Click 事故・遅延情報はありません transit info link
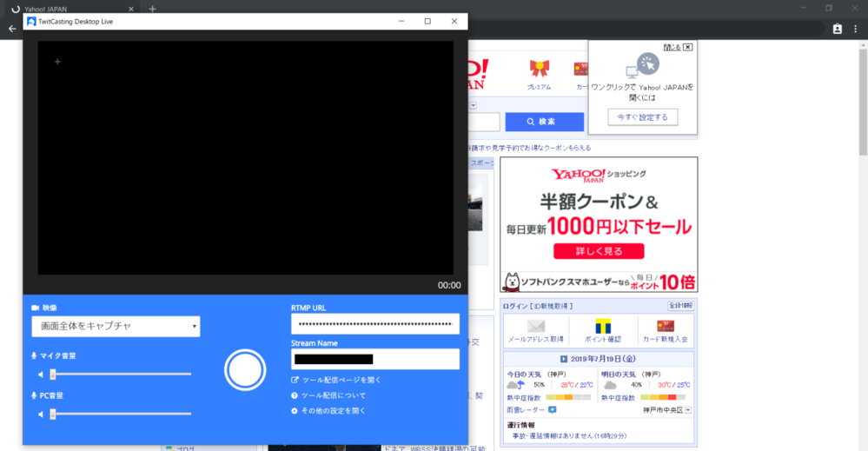The image size is (868, 451). coord(569,436)
